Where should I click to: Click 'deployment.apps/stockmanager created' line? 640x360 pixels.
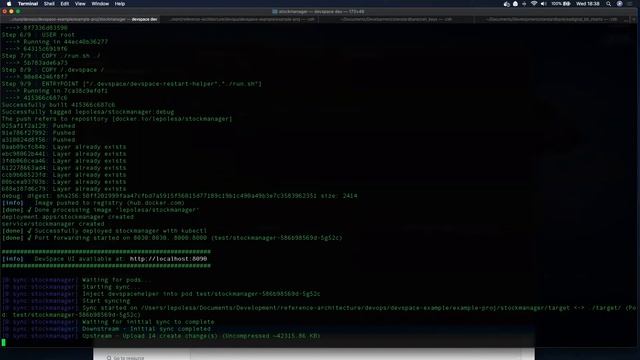pyautogui.click(x=68, y=217)
